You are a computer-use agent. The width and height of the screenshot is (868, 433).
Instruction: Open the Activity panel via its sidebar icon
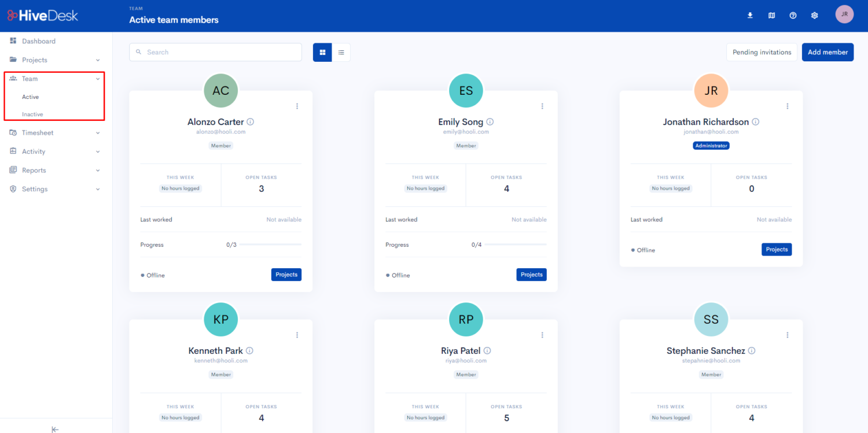point(13,151)
